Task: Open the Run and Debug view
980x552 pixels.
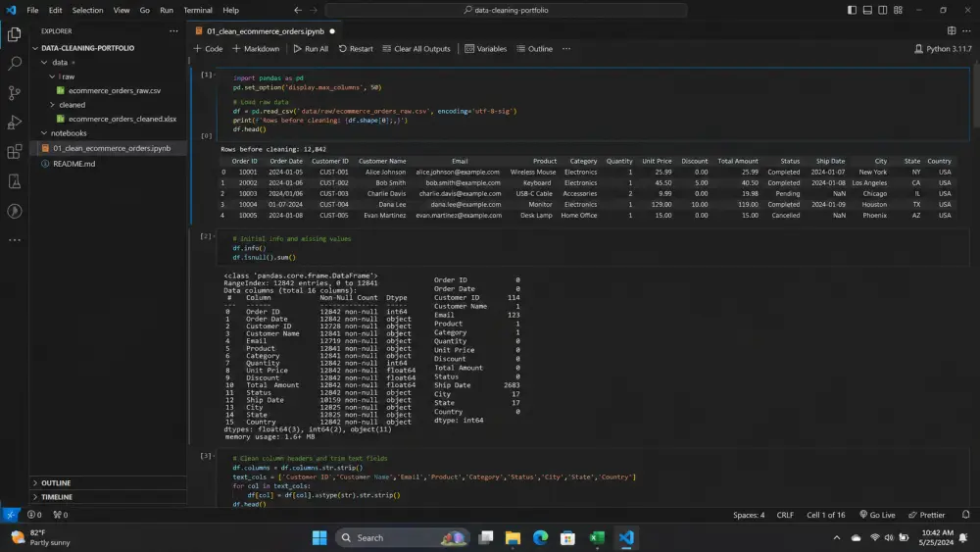Action: [x=14, y=122]
